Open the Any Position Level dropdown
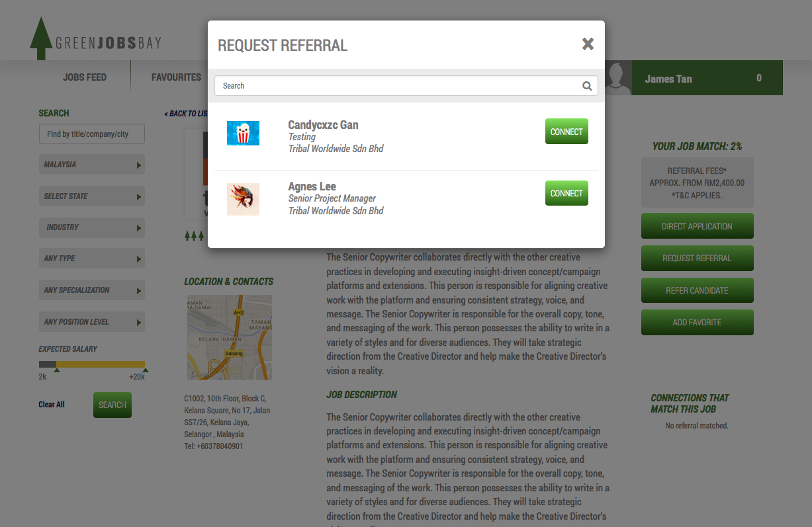Image resolution: width=812 pixels, height=527 pixels. [92, 322]
